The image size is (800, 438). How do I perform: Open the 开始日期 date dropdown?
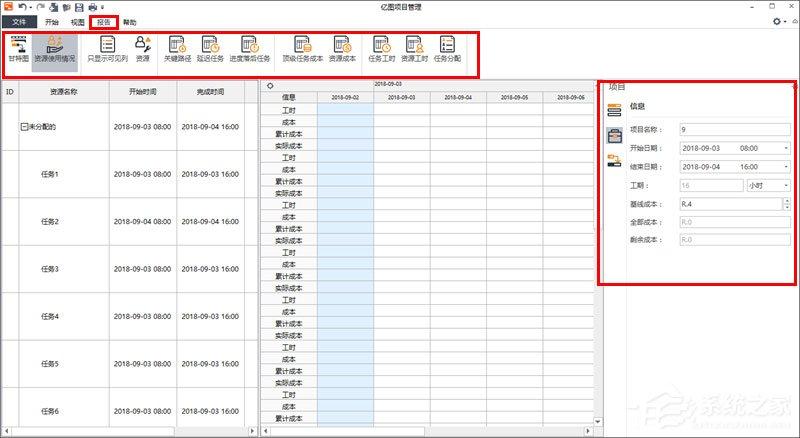point(786,148)
